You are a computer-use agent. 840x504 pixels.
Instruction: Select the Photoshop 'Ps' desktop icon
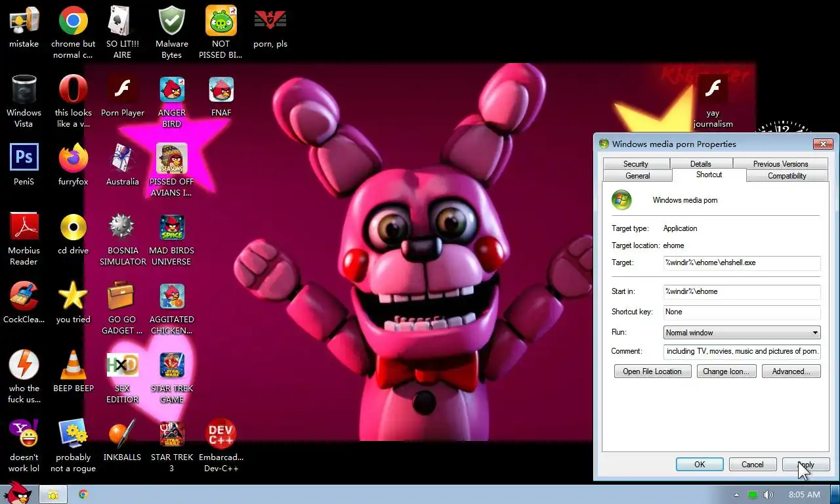24,164
